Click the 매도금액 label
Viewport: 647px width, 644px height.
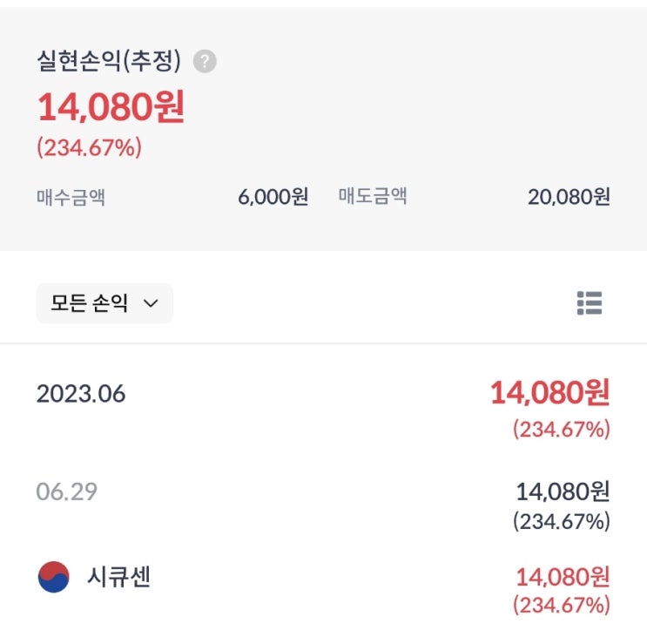coord(373,196)
